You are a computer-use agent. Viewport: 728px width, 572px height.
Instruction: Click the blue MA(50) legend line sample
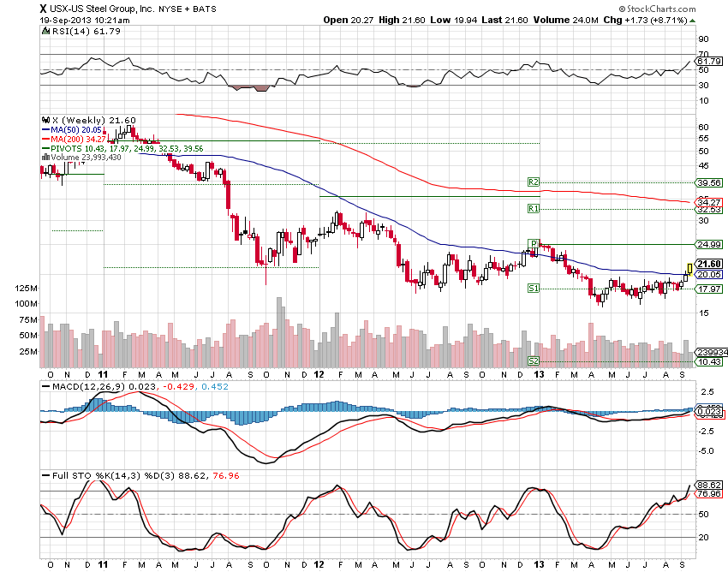(x=46, y=130)
